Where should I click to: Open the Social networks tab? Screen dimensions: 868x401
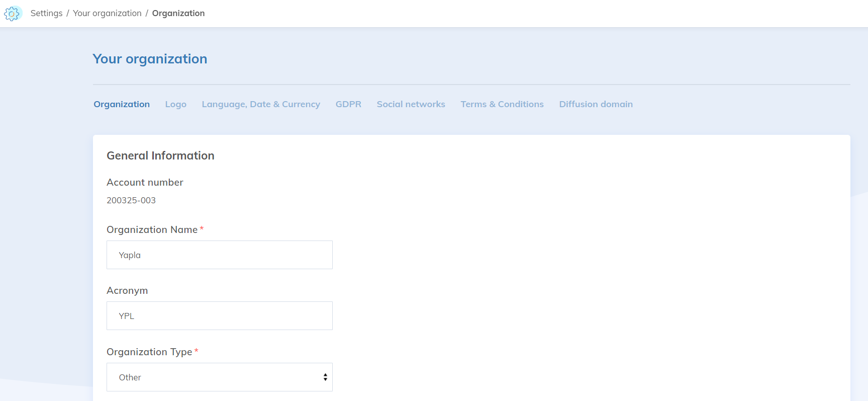pos(411,104)
